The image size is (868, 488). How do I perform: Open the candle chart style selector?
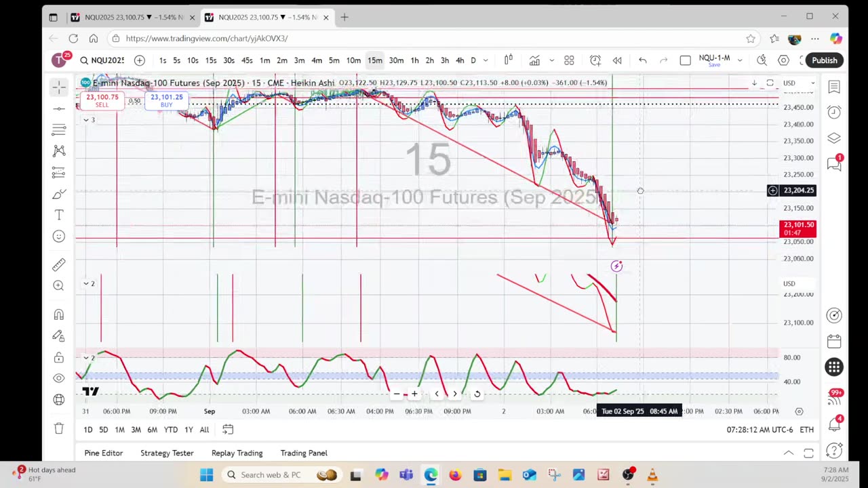(x=508, y=60)
